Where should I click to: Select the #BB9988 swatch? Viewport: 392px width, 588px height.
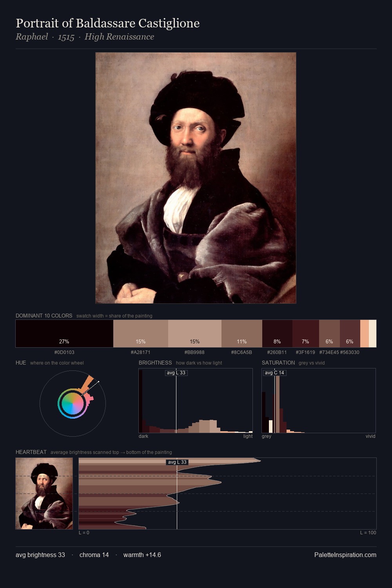coord(195,334)
